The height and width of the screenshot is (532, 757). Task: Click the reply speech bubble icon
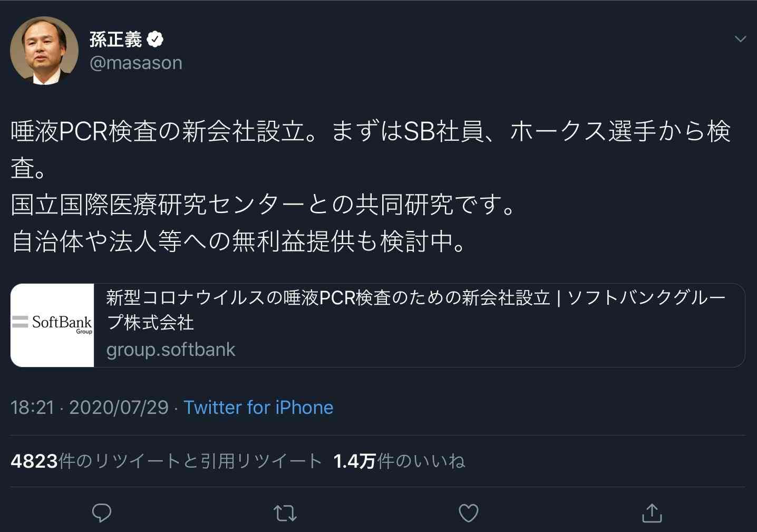pyautogui.click(x=102, y=513)
